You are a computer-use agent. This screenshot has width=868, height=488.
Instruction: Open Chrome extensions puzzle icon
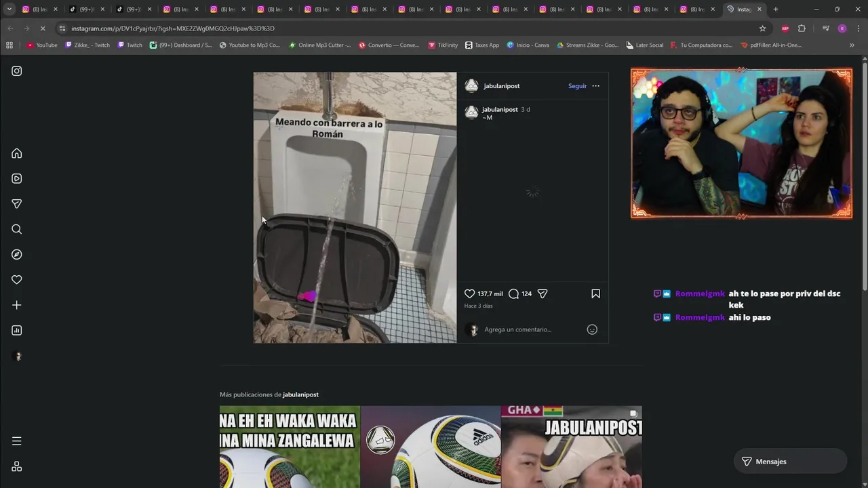(802, 28)
